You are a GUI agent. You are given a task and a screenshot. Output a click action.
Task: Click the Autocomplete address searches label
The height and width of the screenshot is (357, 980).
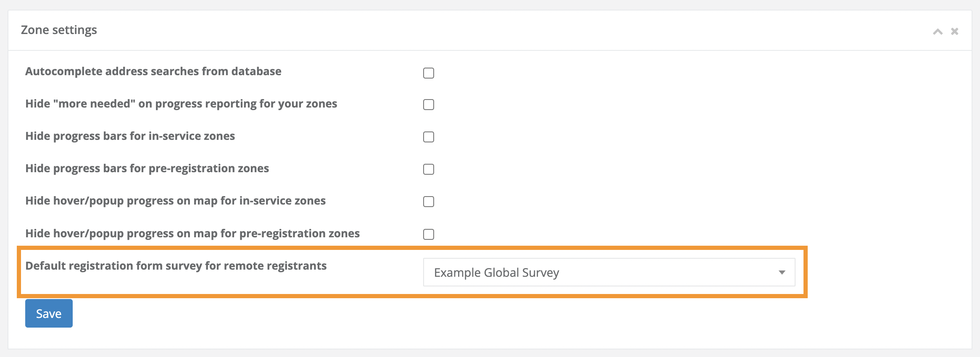click(154, 71)
